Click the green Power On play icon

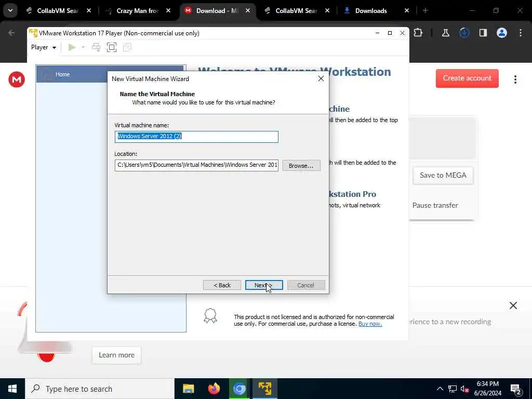(x=72, y=47)
